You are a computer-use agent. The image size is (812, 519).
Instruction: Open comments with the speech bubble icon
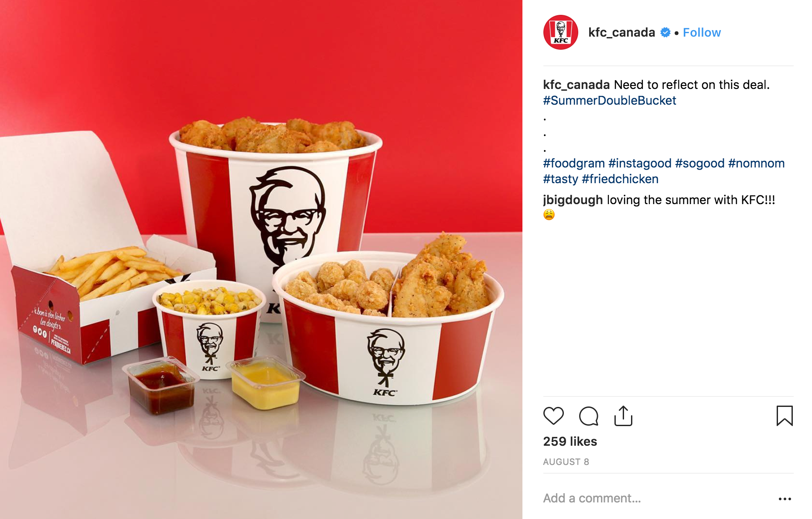(588, 416)
